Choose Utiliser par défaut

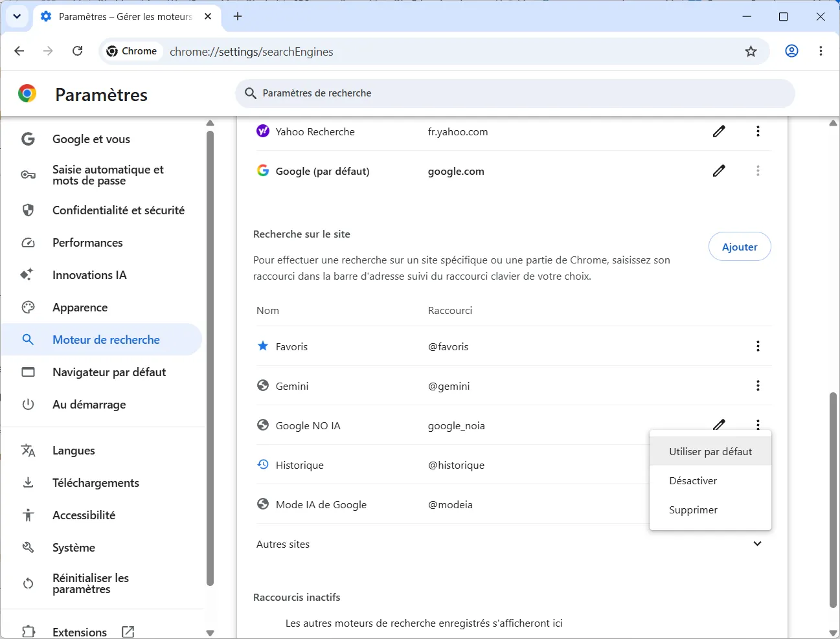point(710,452)
